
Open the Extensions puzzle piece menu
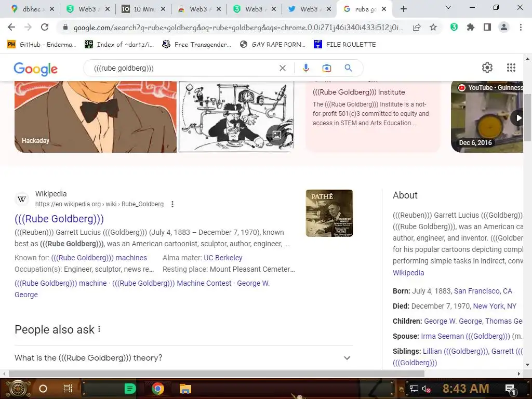(x=471, y=27)
